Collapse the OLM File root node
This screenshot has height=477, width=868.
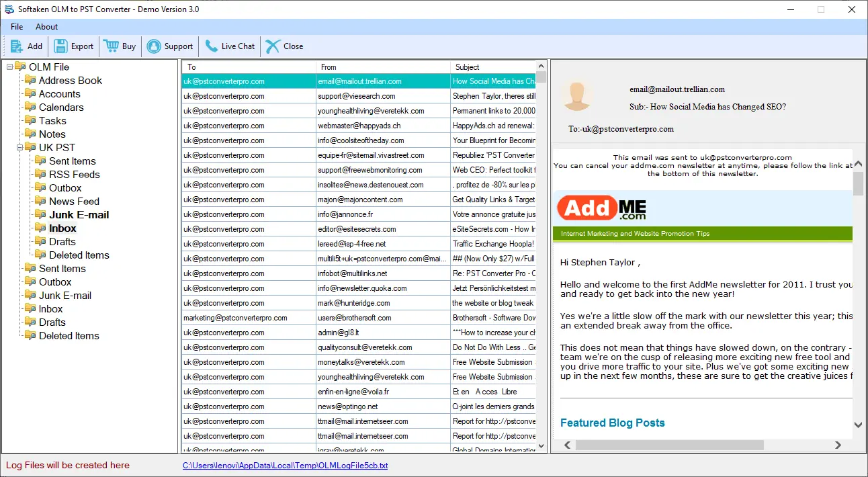tap(9, 67)
